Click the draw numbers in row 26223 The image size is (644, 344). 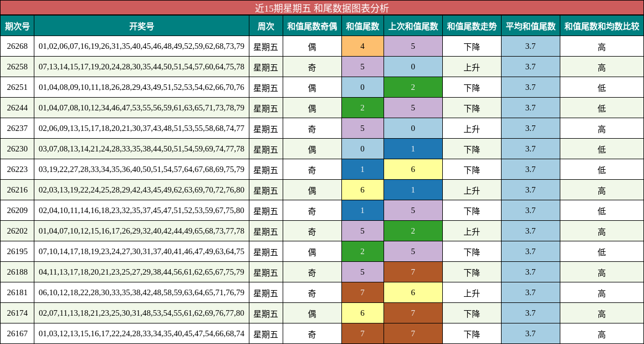coord(142,170)
